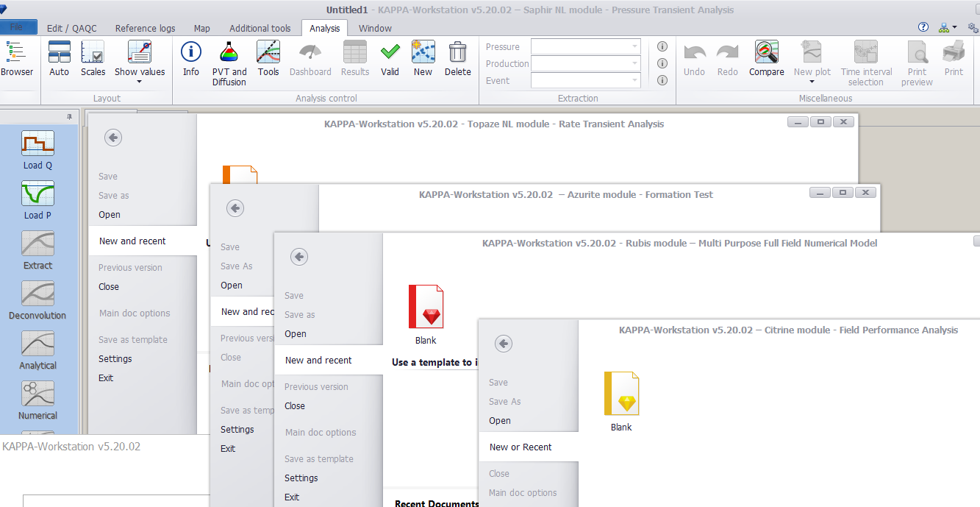The image size is (980, 507).
Task: Open Settings in the Topaze window
Action: coord(115,359)
